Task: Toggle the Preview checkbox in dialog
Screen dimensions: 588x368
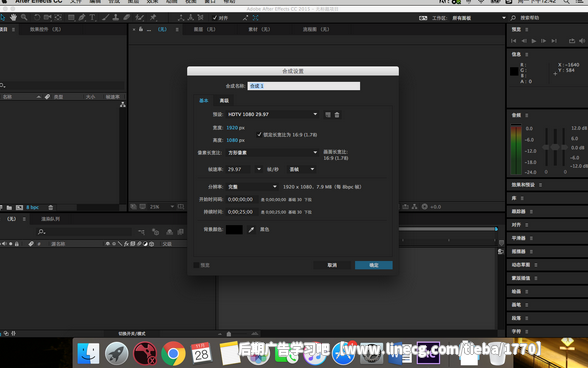Action: (196, 265)
